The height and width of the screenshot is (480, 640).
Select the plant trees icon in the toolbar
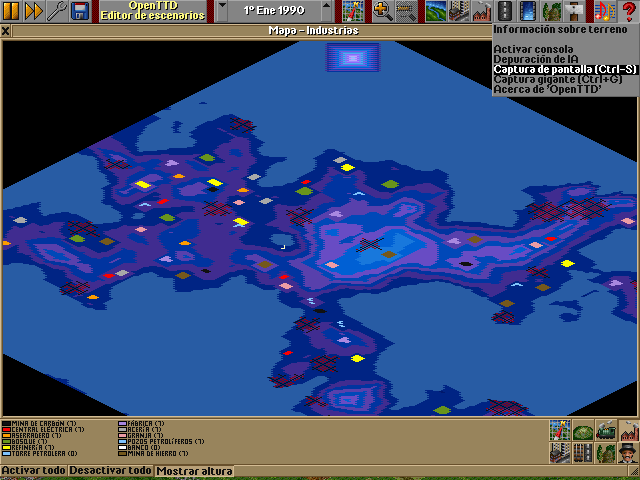pyautogui.click(x=551, y=11)
